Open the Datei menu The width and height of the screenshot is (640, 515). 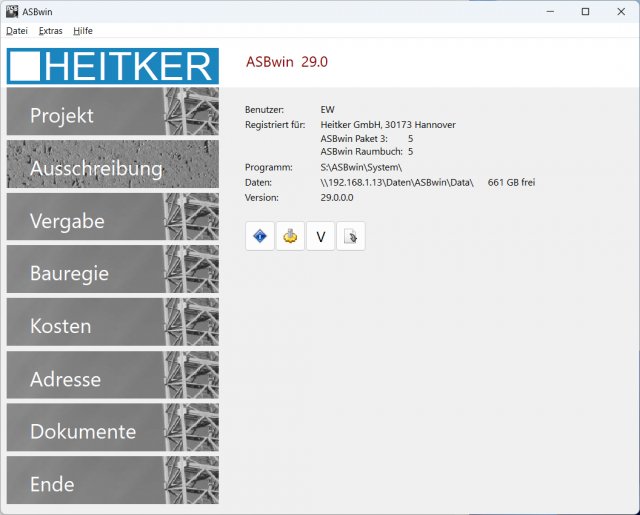coord(17,31)
